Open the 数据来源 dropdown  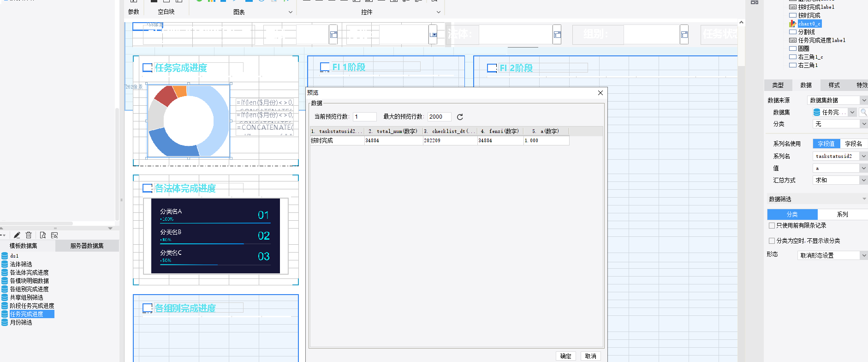click(x=838, y=100)
